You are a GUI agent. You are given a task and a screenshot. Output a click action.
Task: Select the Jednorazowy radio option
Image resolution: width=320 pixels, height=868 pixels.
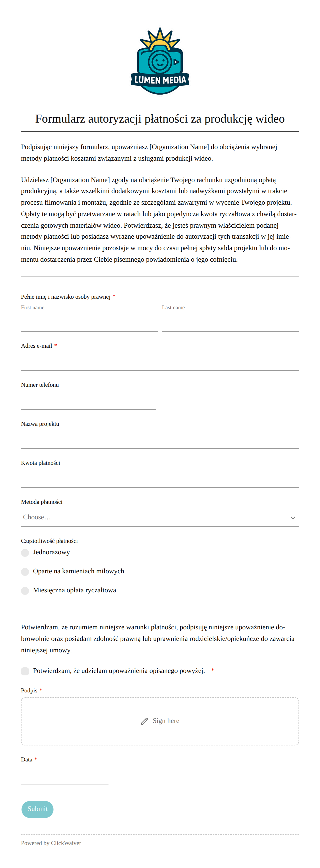[25, 553]
